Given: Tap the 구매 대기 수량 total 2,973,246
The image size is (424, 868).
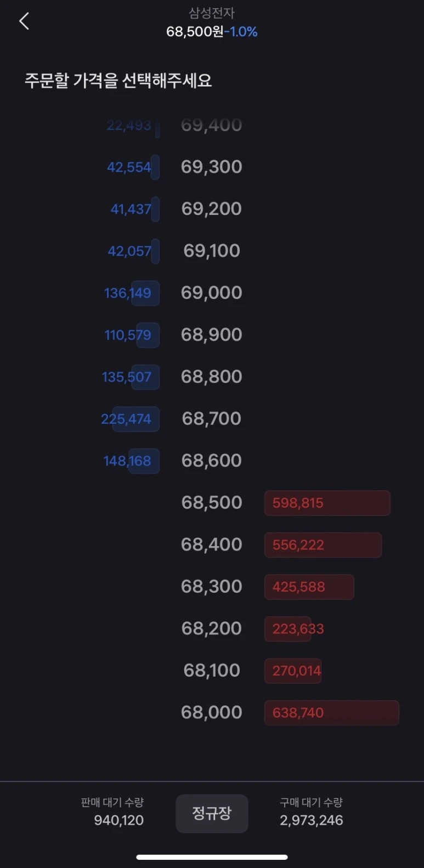Looking at the screenshot, I should pyautogui.click(x=311, y=820).
